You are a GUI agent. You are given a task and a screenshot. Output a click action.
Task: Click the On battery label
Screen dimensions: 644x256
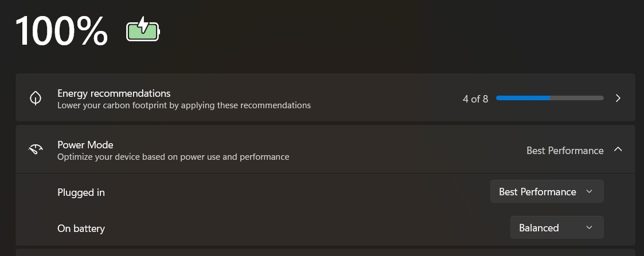coord(81,229)
